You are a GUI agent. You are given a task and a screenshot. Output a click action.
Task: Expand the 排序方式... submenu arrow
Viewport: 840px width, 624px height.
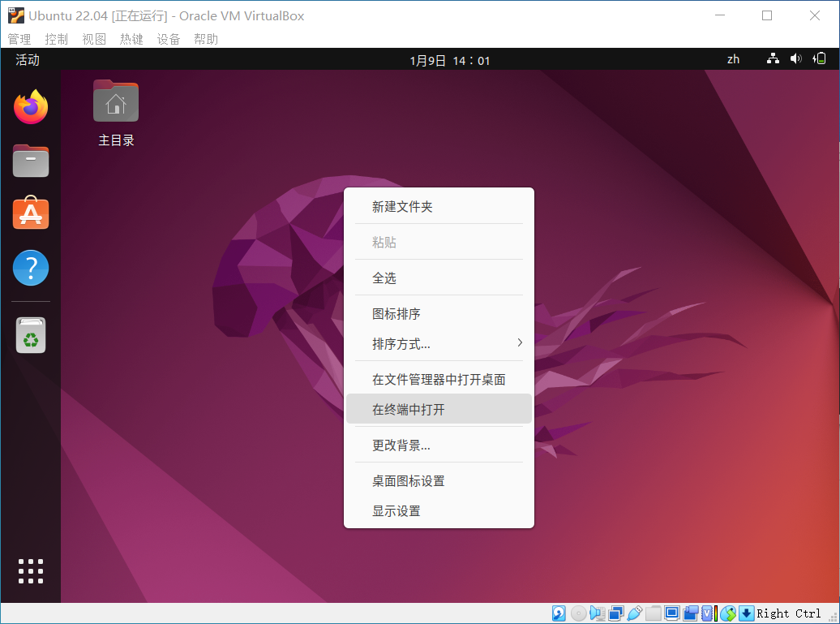(x=520, y=342)
